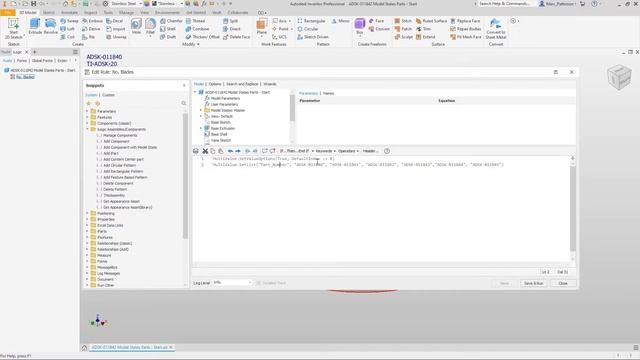Open the Wizards tab
Viewport: 640px width, 360px height.
tap(270, 84)
